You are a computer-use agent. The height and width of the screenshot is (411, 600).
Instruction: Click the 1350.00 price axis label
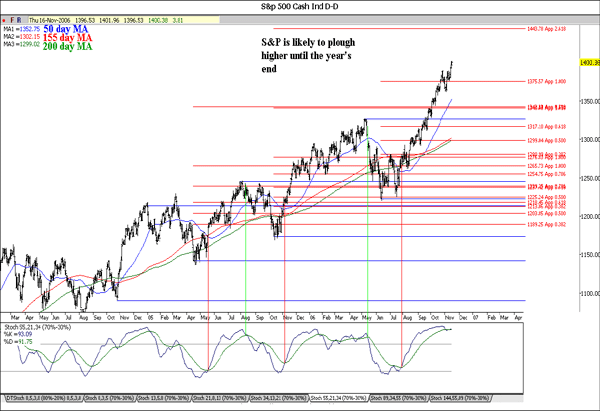pos(591,101)
